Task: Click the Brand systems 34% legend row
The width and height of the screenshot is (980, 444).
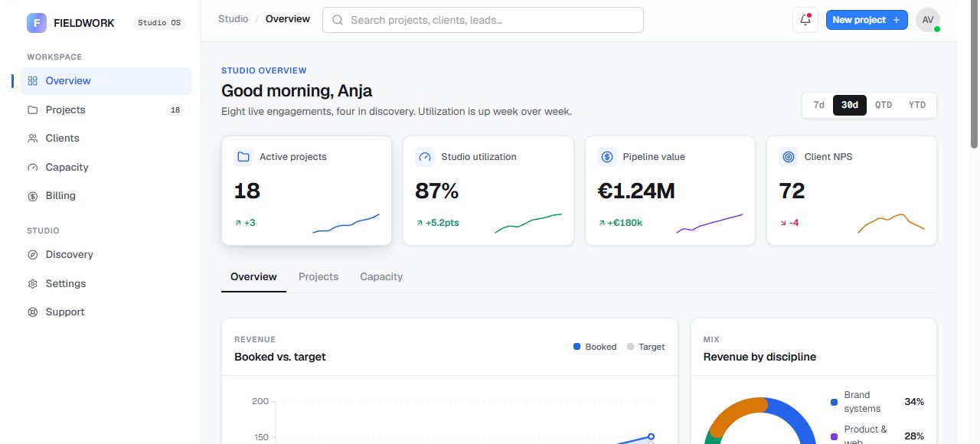Action: point(877,402)
